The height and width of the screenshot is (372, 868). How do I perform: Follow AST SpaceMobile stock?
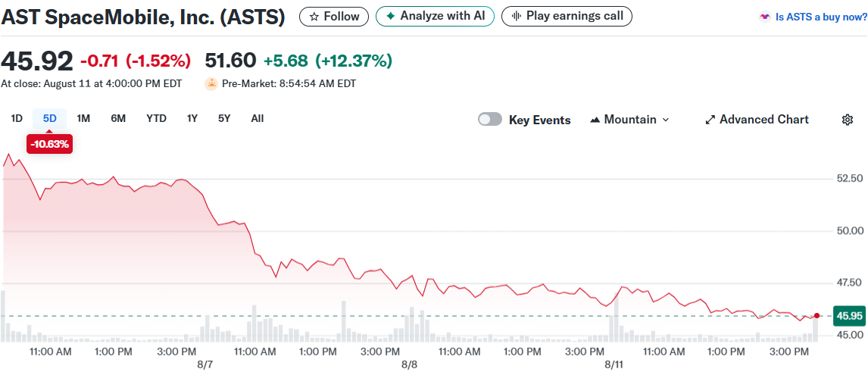click(334, 17)
